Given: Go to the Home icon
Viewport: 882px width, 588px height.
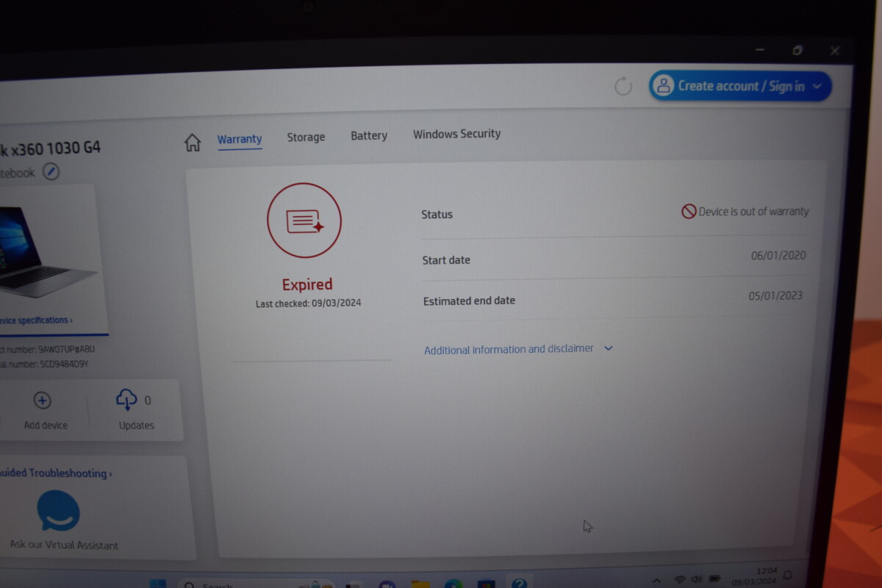Looking at the screenshot, I should pos(193,142).
